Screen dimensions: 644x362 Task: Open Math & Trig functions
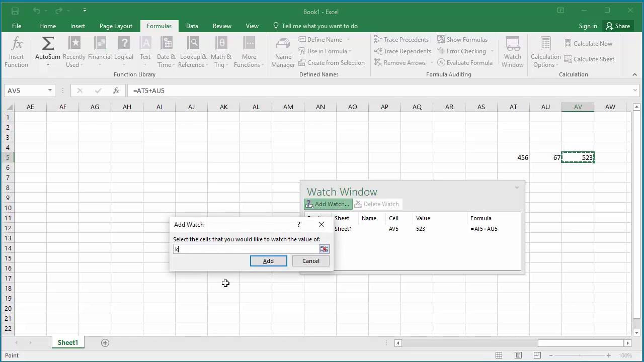[x=221, y=52]
